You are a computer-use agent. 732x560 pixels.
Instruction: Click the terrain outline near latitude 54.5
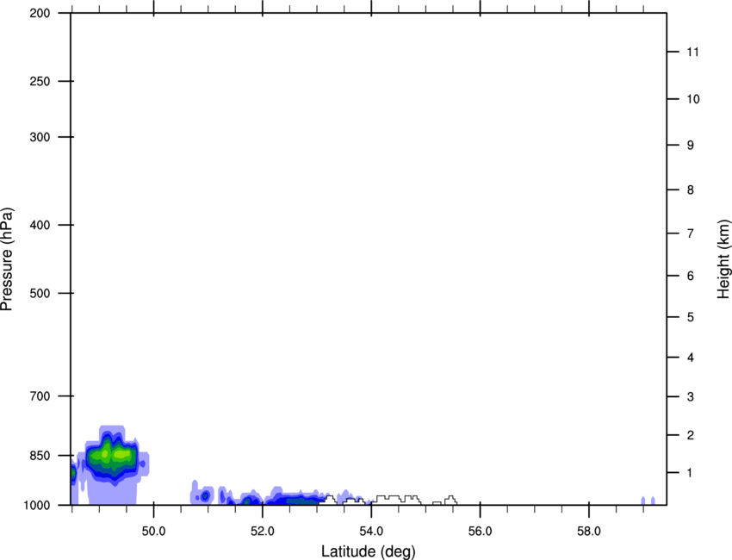pos(397,500)
